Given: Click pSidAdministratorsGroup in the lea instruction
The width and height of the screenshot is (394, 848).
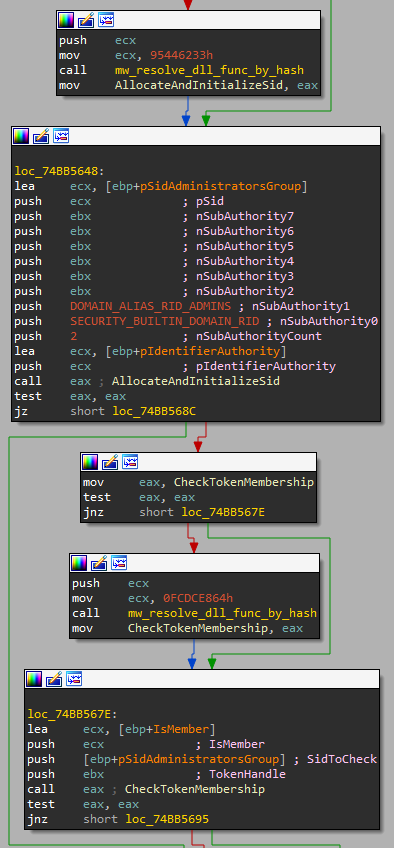Looking at the screenshot, I should pos(220,187).
